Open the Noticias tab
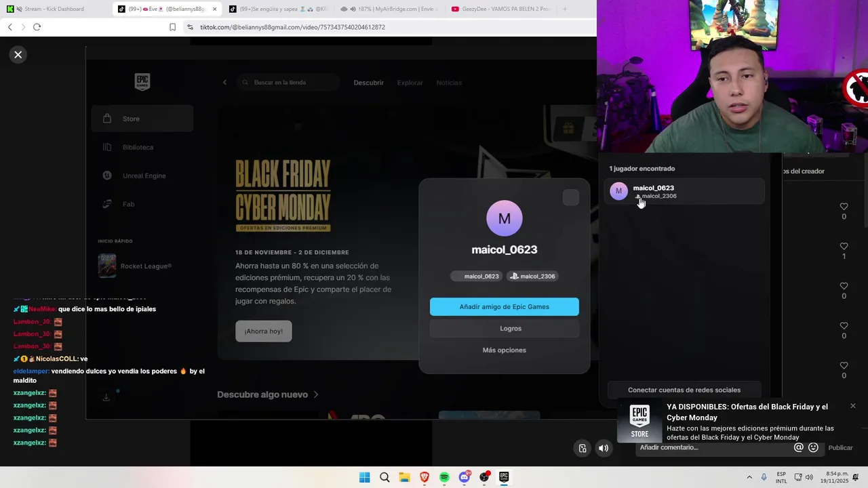The width and height of the screenshot is (868, 488). coord(449,83)
